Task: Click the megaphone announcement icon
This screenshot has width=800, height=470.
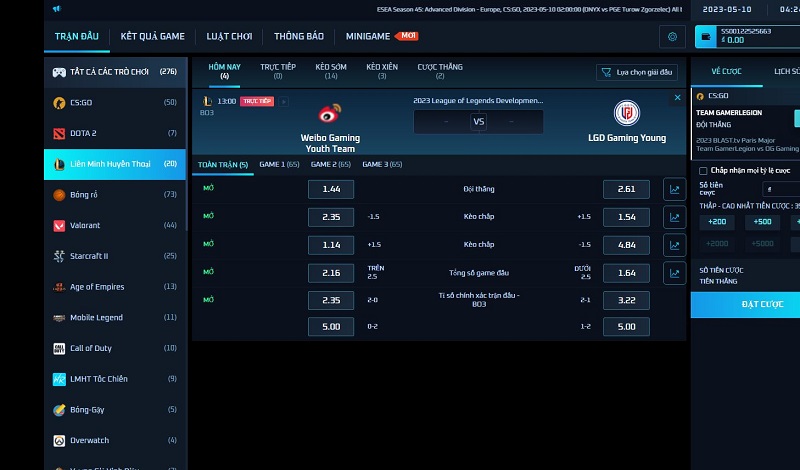Action: [57, 8]
